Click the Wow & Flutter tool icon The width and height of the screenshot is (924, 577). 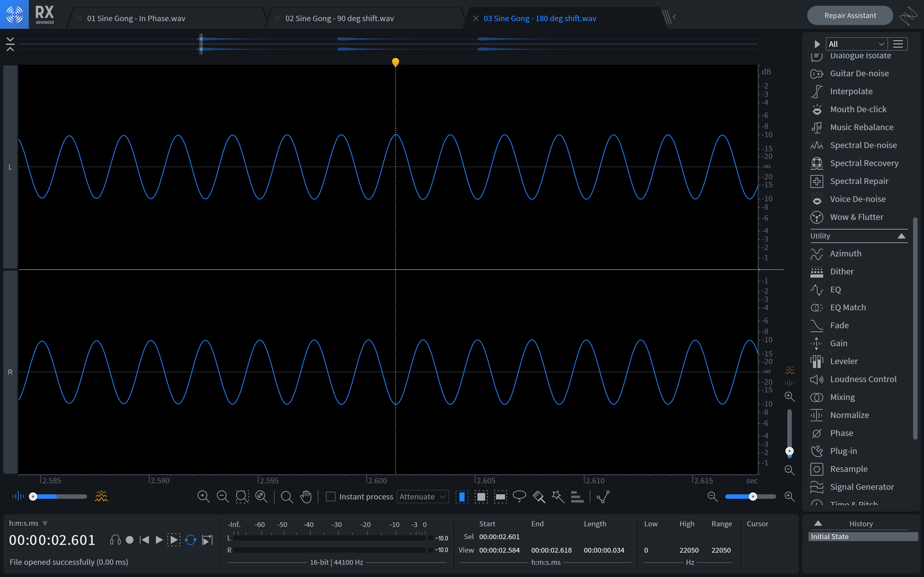click(x=816, y=217)
